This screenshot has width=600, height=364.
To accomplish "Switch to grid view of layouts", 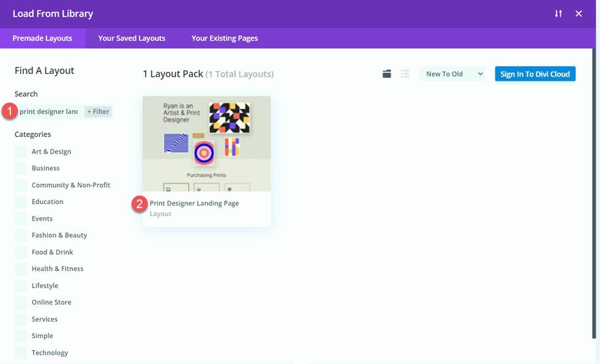I will click(x=386, y=73).
